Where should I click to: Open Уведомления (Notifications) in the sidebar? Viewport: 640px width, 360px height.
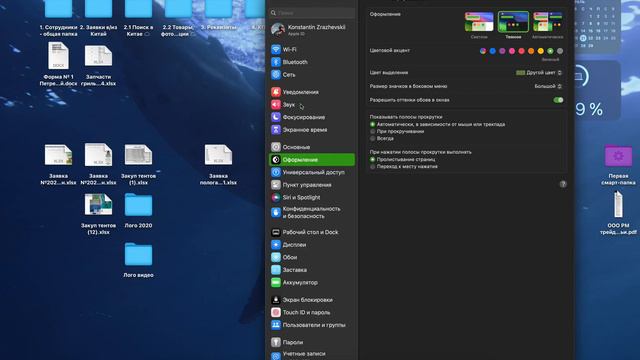312,92
